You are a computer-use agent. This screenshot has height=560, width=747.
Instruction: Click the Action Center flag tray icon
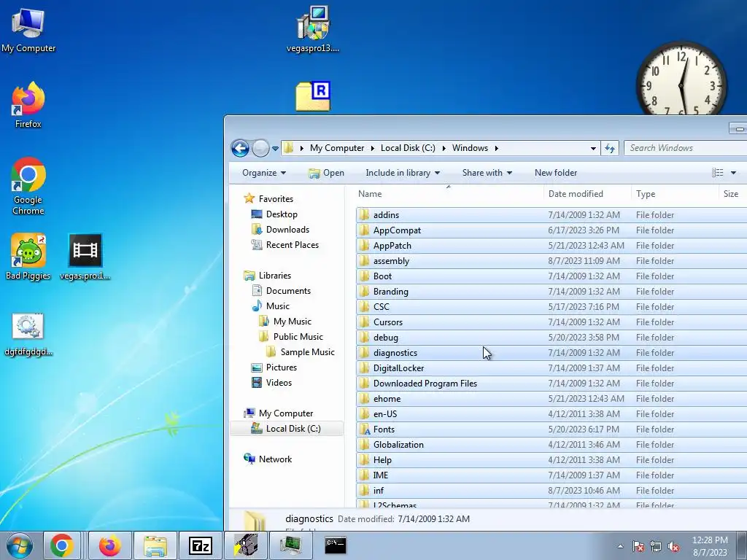(638, 547)
